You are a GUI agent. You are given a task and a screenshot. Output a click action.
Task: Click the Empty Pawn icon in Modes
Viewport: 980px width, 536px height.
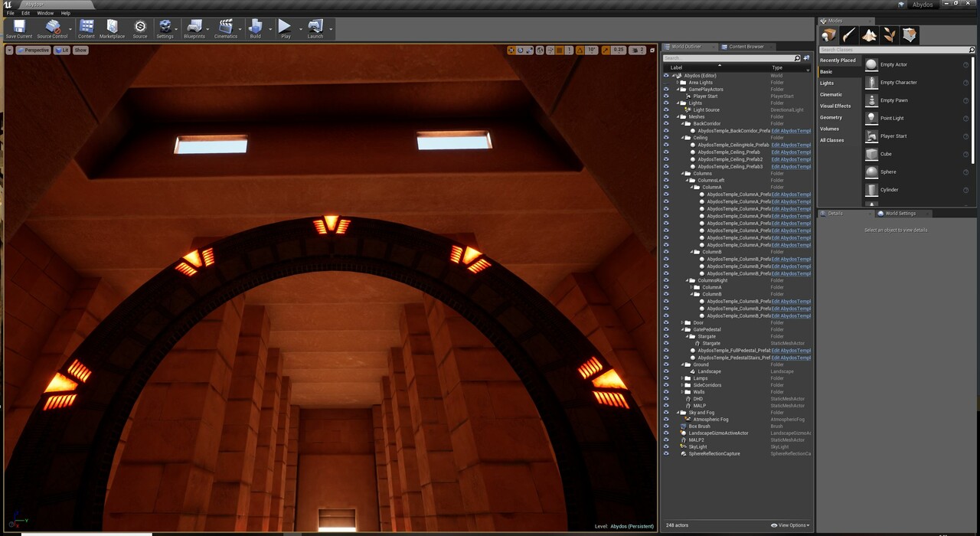click(871, 100)
